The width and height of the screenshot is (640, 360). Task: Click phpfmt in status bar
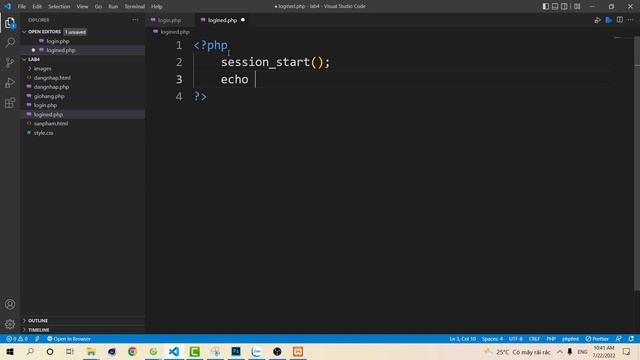(570, 339)
